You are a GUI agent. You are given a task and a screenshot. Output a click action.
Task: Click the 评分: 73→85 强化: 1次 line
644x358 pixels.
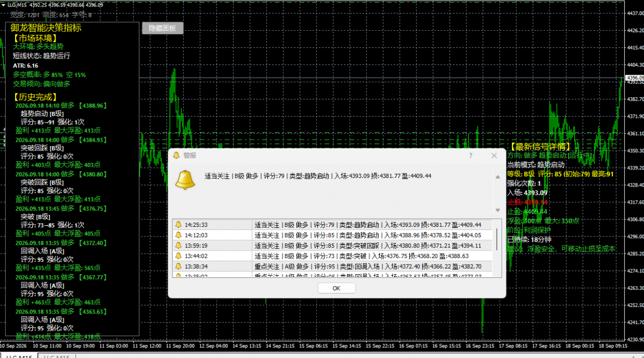(52, 225)
